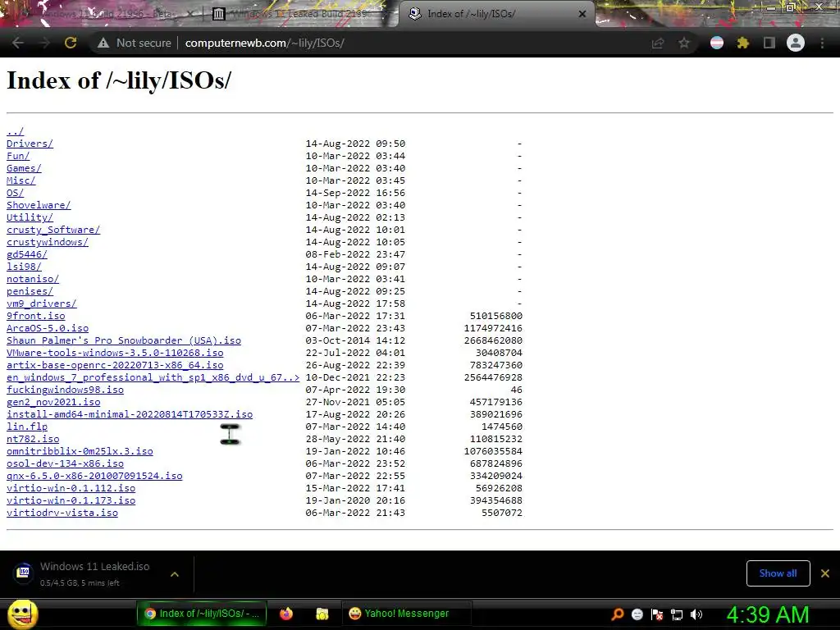The image size is (840, 630).
Task: Open the crusty_Software/ directory link
Action: point(53,230)
